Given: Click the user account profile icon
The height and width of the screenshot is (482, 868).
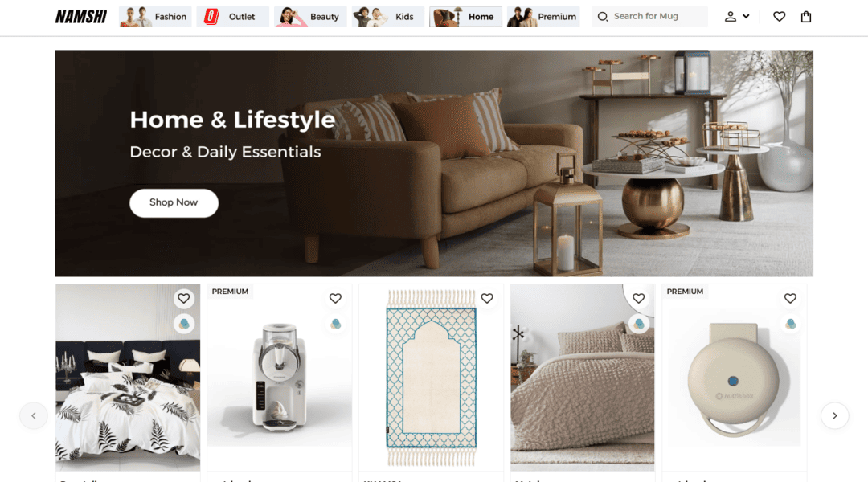Looking at the screenshot, I should pos(731,17).
